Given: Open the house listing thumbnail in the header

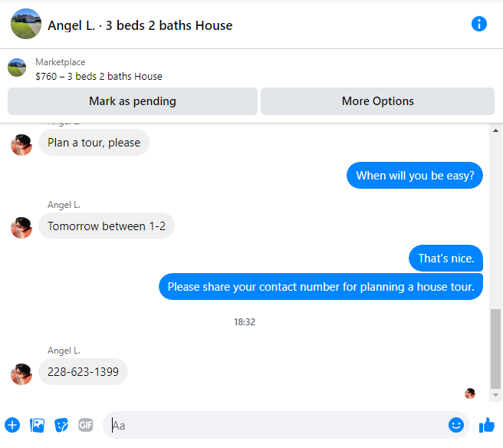Looking at the screenshot, I should (25, 24).
